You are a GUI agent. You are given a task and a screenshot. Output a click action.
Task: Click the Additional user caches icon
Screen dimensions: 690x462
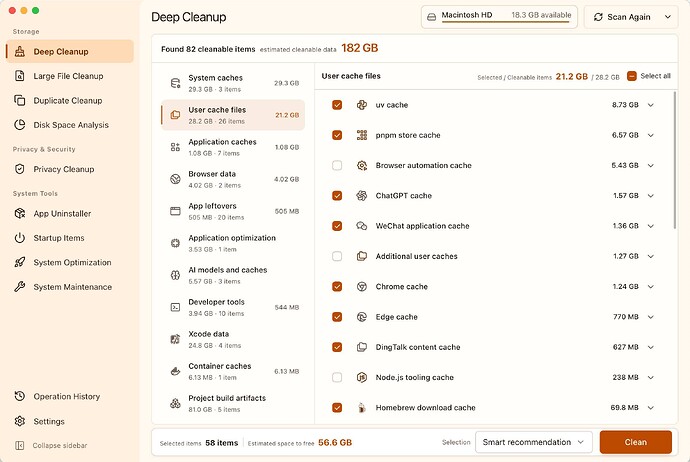(x=362, y=256)
